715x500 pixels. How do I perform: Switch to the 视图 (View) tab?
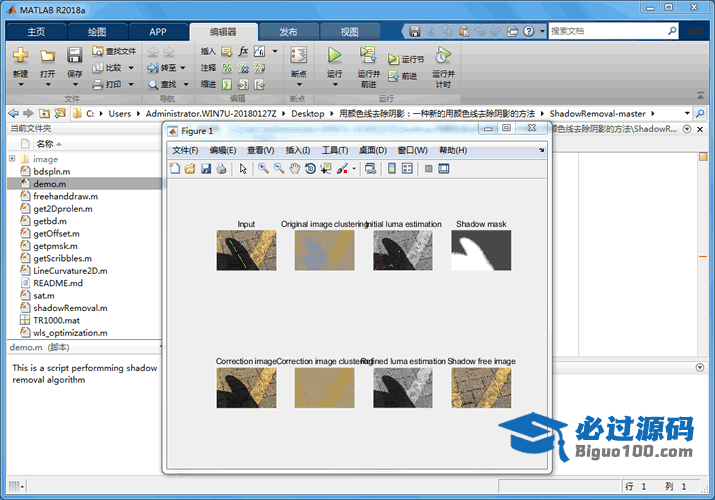coord(350,32)
